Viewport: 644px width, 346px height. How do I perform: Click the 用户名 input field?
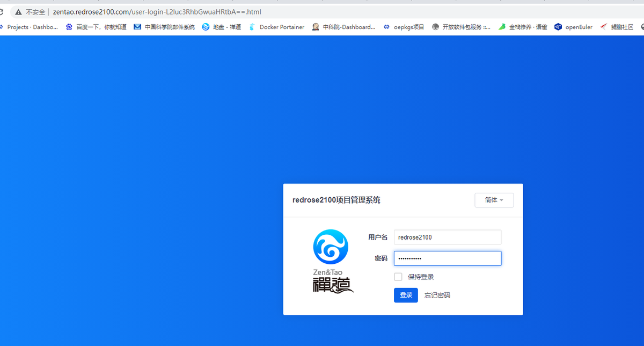tap(448, 237)
